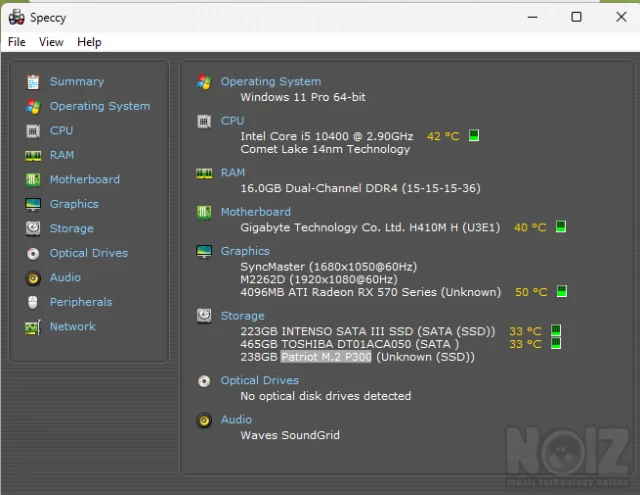
Task: Click the green CPU temperature indicator
Action: 474,135
